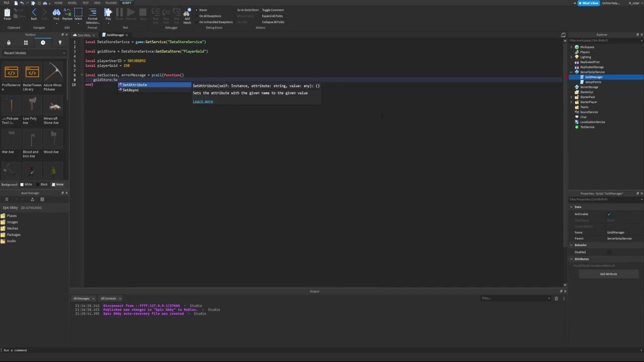The height and width of the screenshot is (362, 644).
Task: Click the Lighting bulb icon in Explorer
Action: point(577,57)
